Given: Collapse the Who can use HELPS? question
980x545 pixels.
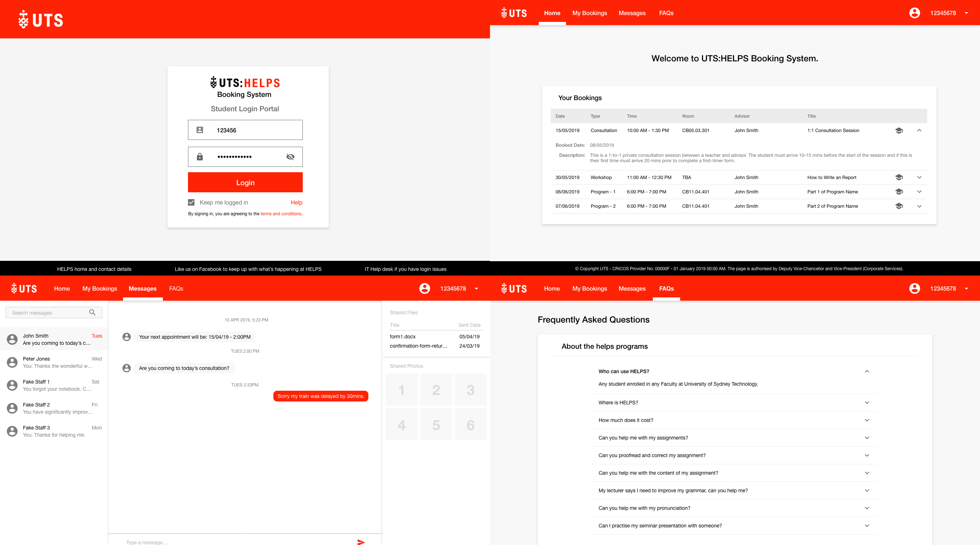Looking at the screenshot, I should (x=867, y=371).
